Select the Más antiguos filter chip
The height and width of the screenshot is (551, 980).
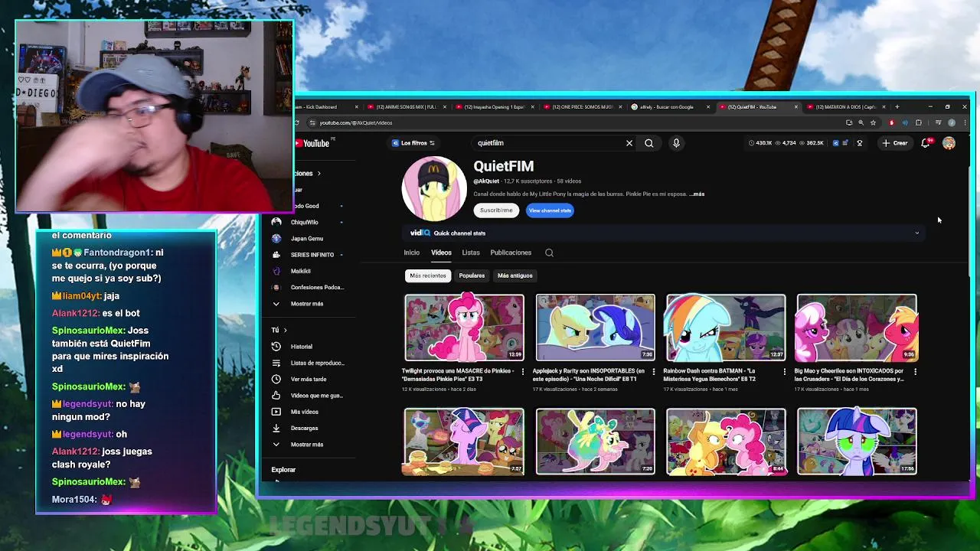click(515, 275)
